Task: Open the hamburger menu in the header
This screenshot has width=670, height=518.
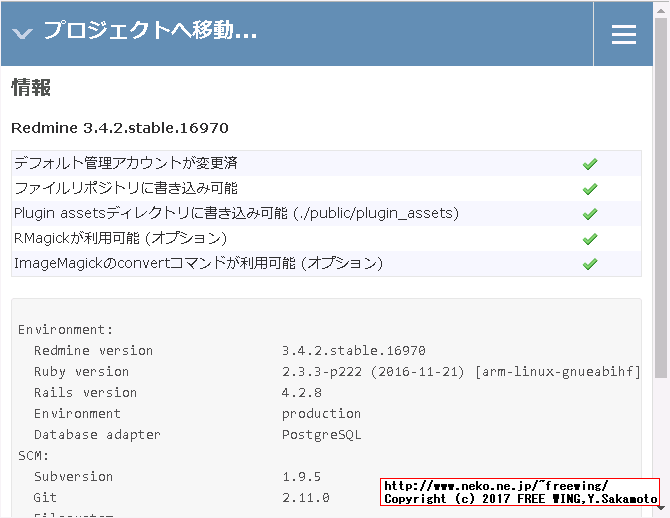Action: (623, 34)
